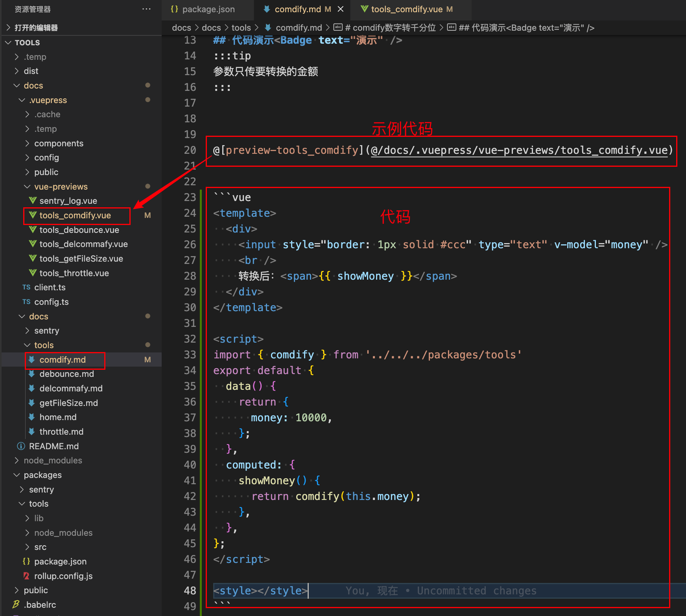Screen dimensions: 686x616
Task: Close the comdify.md editor tab
Action: click(x=341, y=9)
